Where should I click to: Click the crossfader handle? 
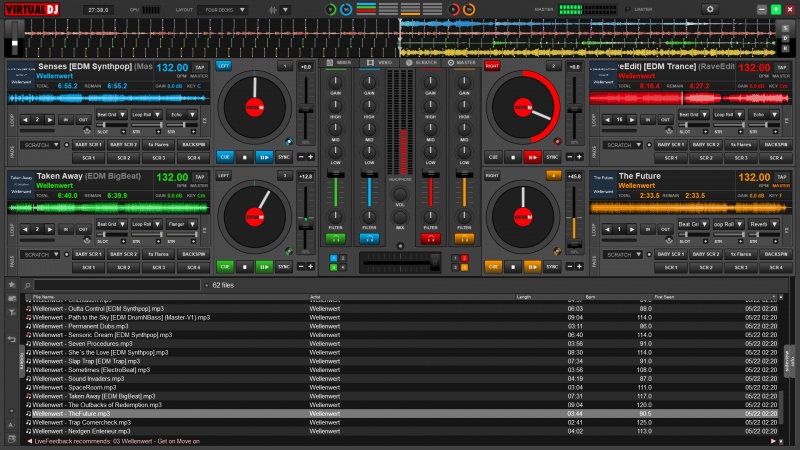pos(435,262)
